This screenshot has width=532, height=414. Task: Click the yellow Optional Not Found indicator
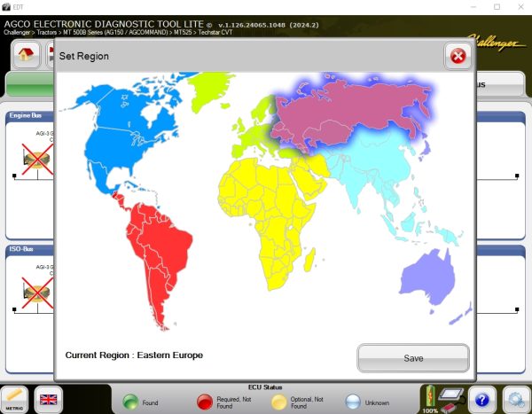279,402
